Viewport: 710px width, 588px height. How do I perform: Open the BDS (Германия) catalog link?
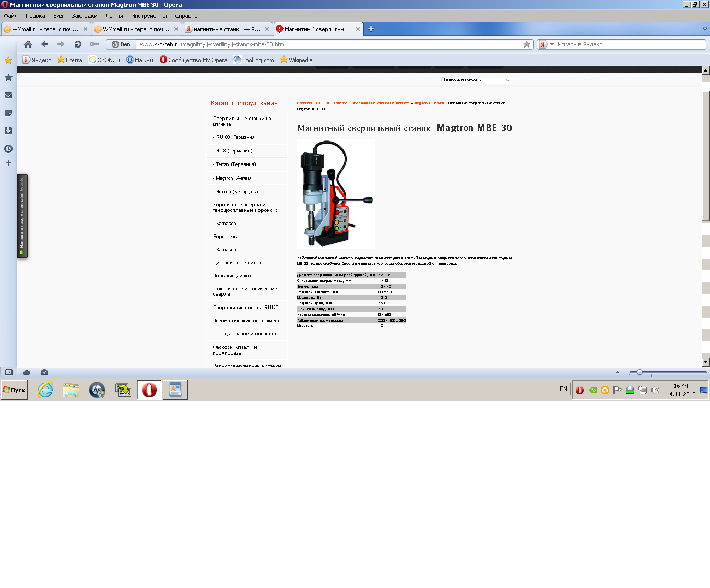[x=234, y=151]
